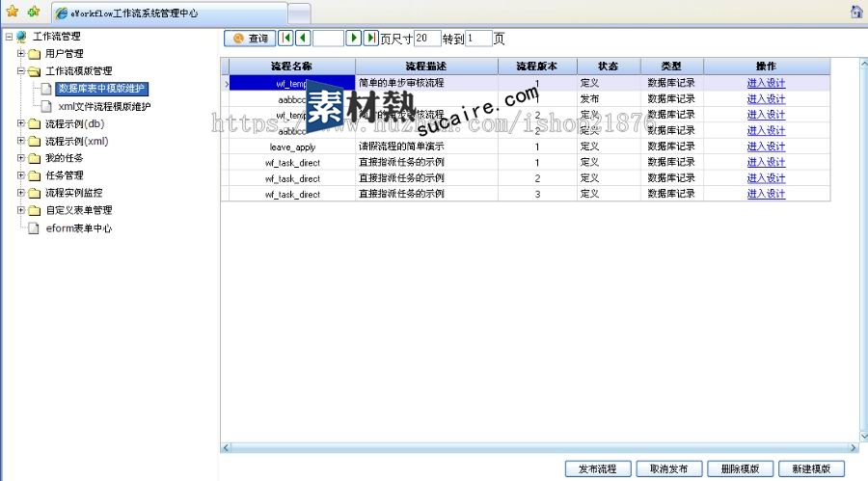Expand the 流程示例(xml) node
Viewport: 868px width, 481px height.
(20, 141)
